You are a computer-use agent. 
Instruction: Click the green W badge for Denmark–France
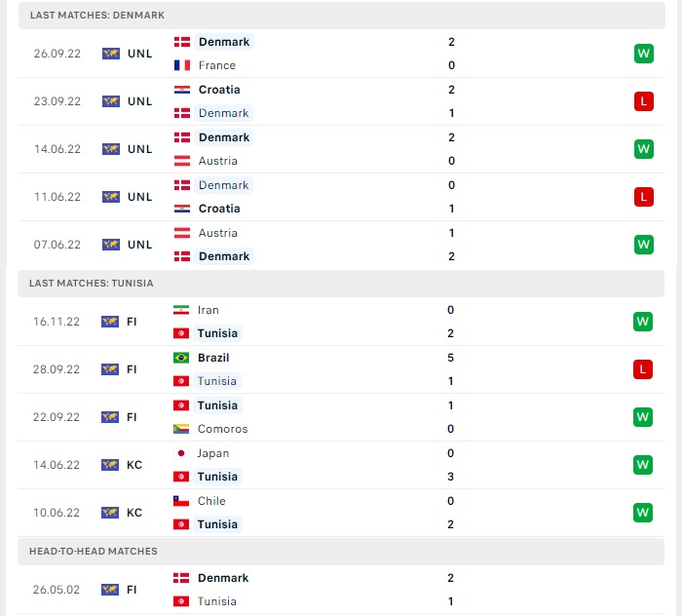(x=643, y=54)
